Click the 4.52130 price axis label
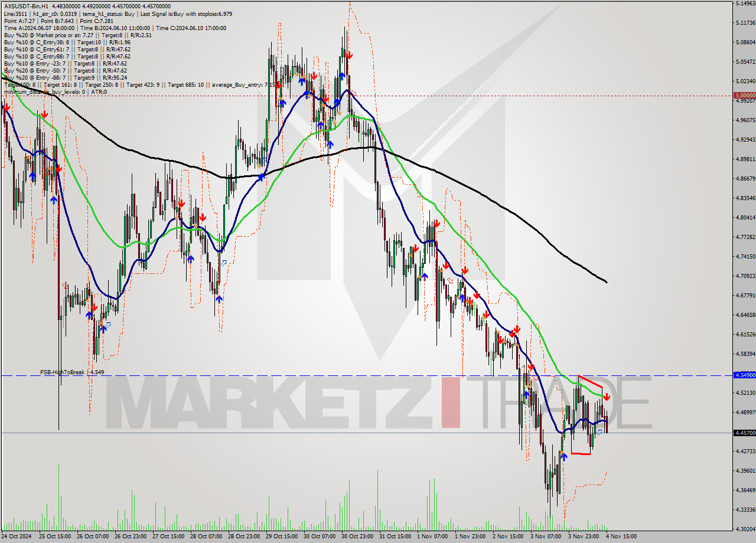756x543 pixels. click(x=745, y=393)
